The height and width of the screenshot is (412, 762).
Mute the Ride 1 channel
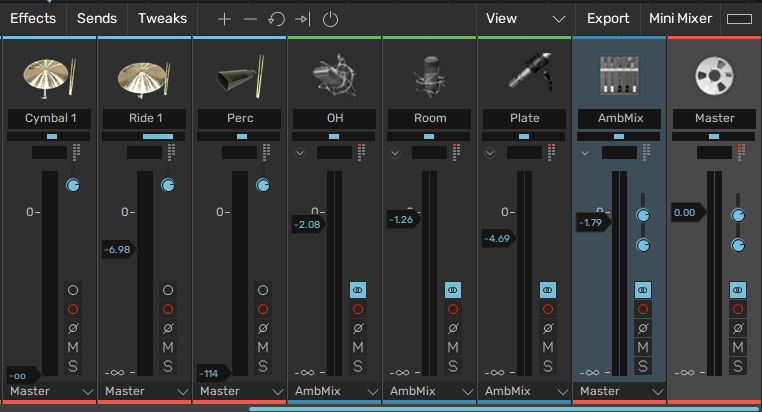point(168,347)
